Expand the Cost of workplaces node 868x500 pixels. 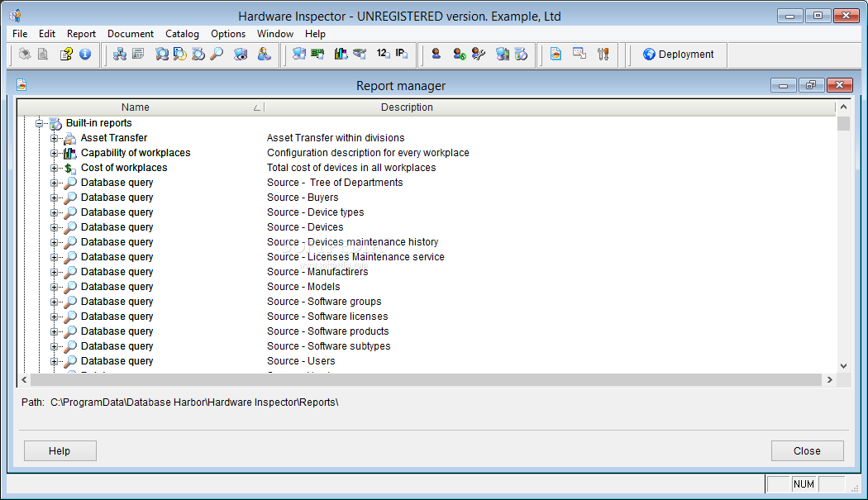pyautogui.click(x=55, y=168)
